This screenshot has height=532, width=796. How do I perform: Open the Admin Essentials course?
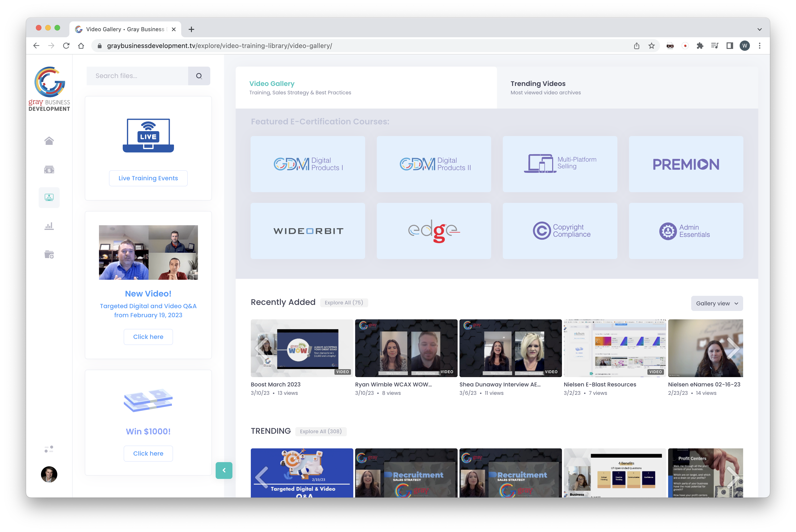[686, 231]
